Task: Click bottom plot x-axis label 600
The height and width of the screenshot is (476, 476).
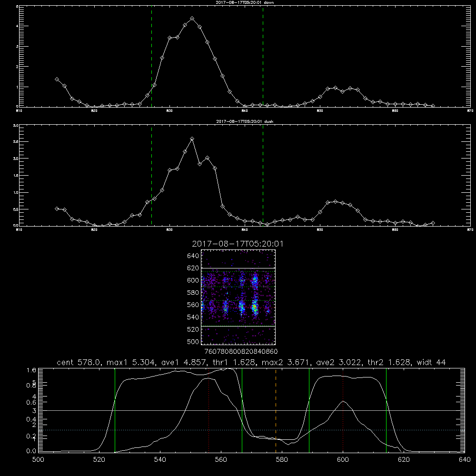Action: (343, 460)
